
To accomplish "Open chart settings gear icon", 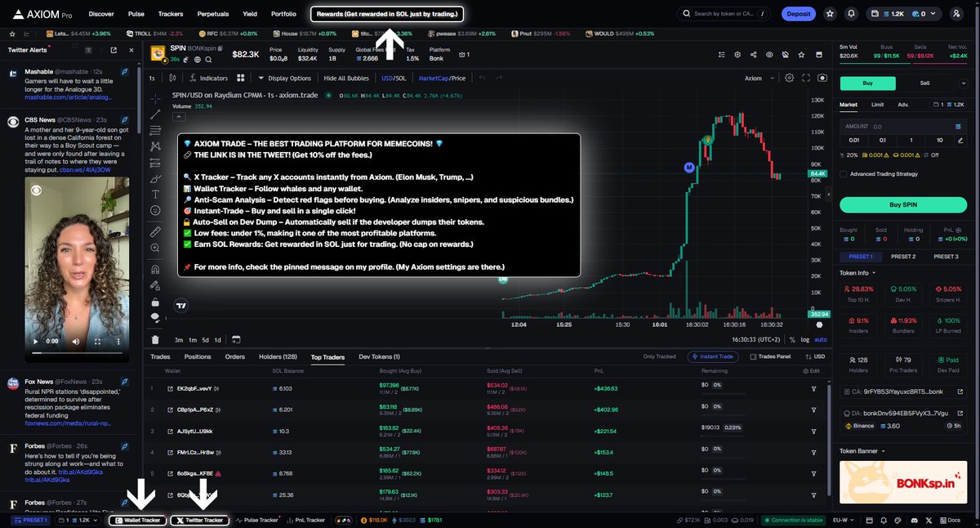I will (789, 78).
